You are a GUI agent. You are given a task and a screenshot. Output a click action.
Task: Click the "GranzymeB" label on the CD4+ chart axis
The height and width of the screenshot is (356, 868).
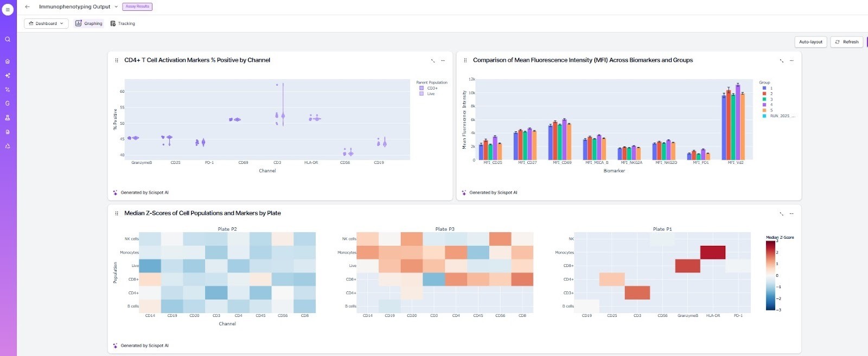142,163
